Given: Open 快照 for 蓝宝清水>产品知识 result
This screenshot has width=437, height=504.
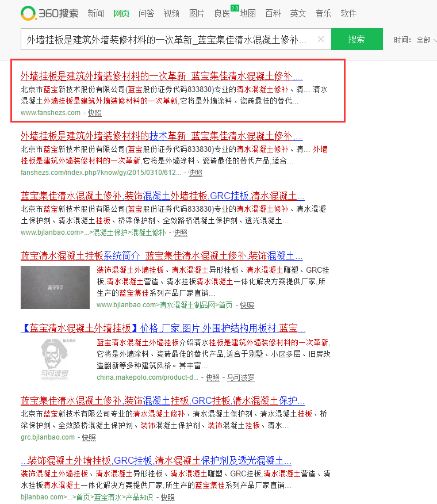Looking at the screenshot, I should pyautogui.click(x=168, y=497).
